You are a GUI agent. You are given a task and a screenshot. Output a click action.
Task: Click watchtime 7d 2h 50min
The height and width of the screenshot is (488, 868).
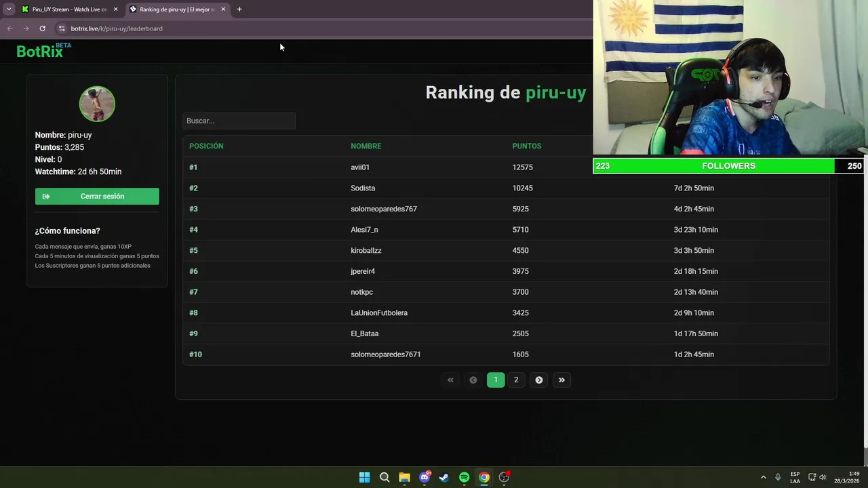[694, 188]
